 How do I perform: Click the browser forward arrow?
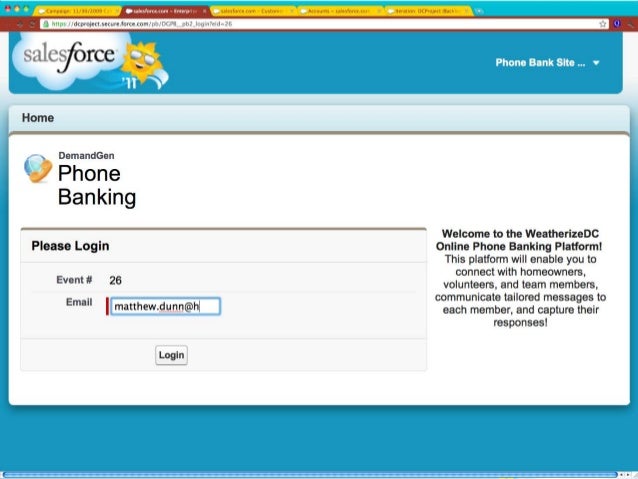point(20,24)
